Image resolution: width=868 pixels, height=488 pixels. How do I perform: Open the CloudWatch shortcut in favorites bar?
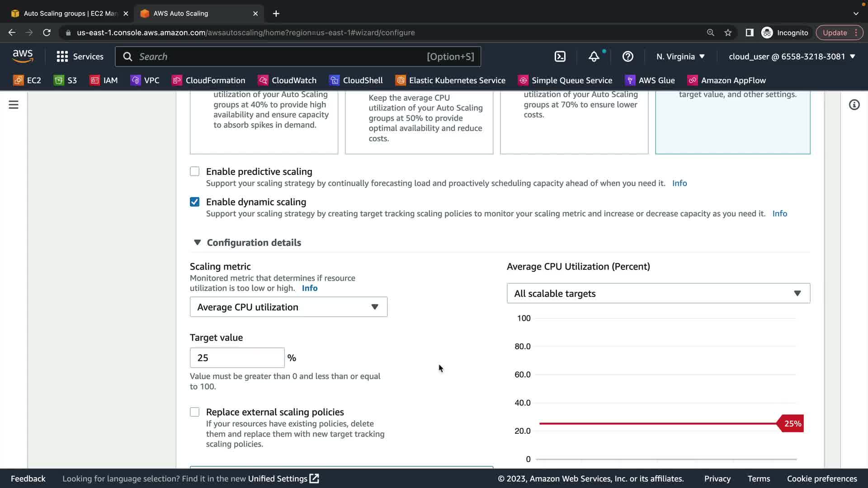pyautogui.click(x=287, y=80)
